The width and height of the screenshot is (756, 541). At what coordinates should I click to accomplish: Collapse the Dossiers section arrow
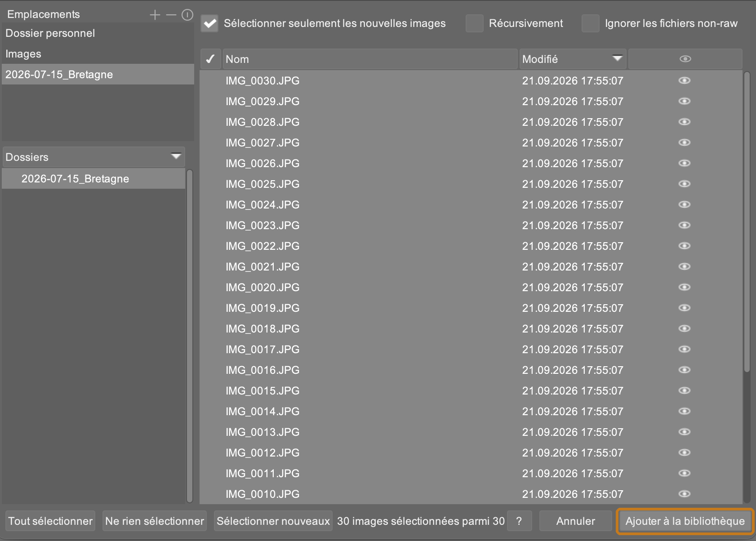[176, 156]
